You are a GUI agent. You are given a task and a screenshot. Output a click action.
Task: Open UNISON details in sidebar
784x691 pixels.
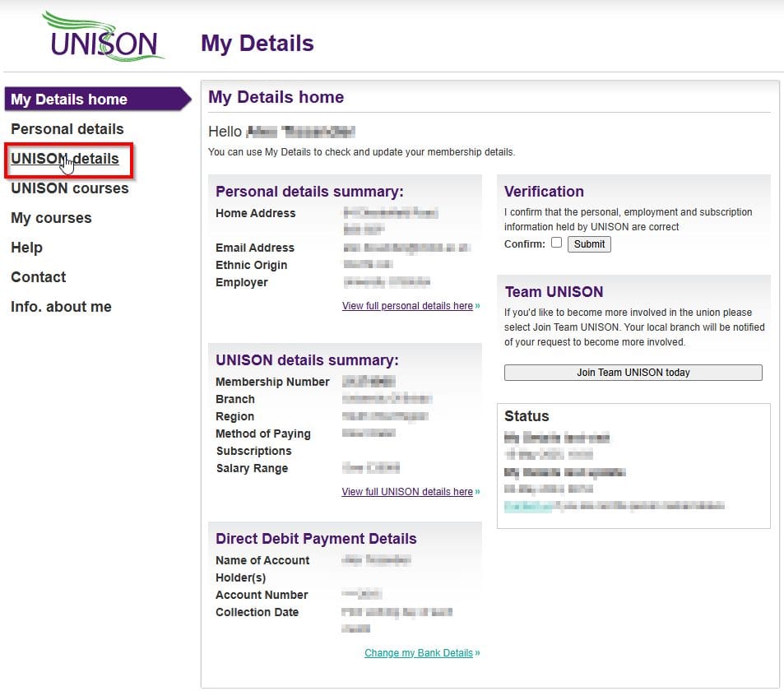point(65,159)
